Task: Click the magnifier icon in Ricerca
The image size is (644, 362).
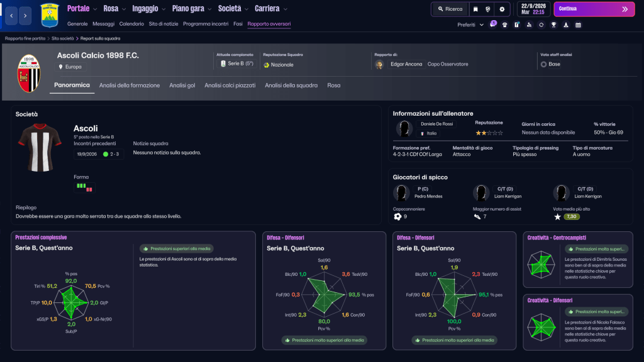Action: coord(440,9)
